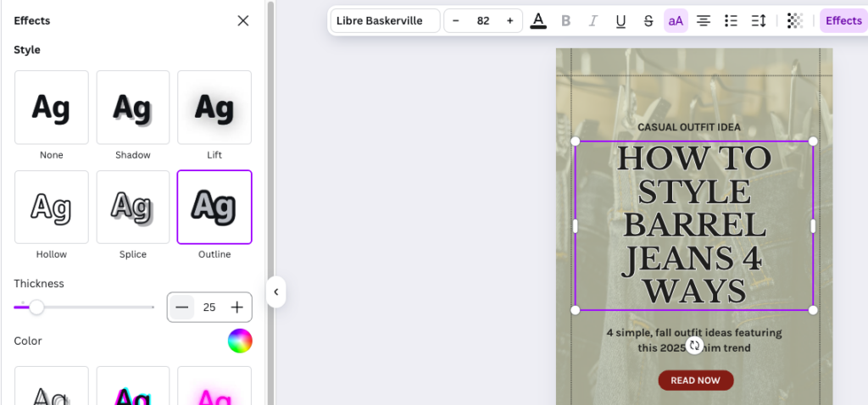
Task: Click the Effects button in the toolbar
Action: coord(843,20)
